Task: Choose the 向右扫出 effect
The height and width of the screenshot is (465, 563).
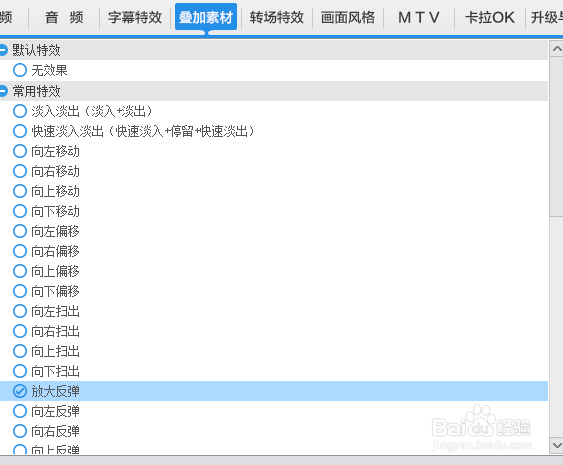Action: click(20, 331)
